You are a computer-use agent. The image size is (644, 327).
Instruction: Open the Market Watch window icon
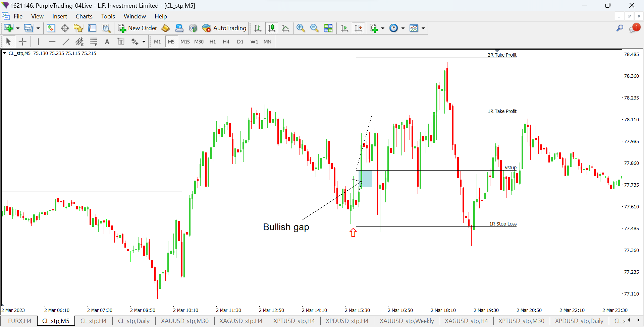(x=51, y=28)
